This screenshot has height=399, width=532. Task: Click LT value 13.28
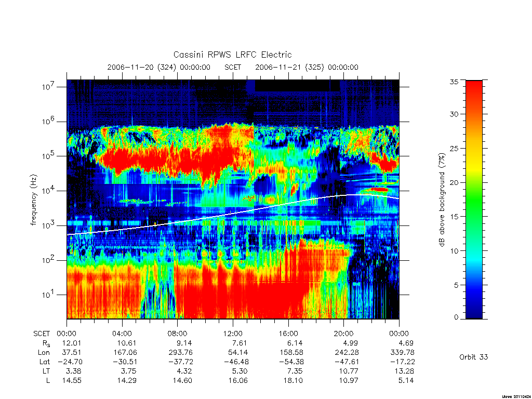coord(404,371)
